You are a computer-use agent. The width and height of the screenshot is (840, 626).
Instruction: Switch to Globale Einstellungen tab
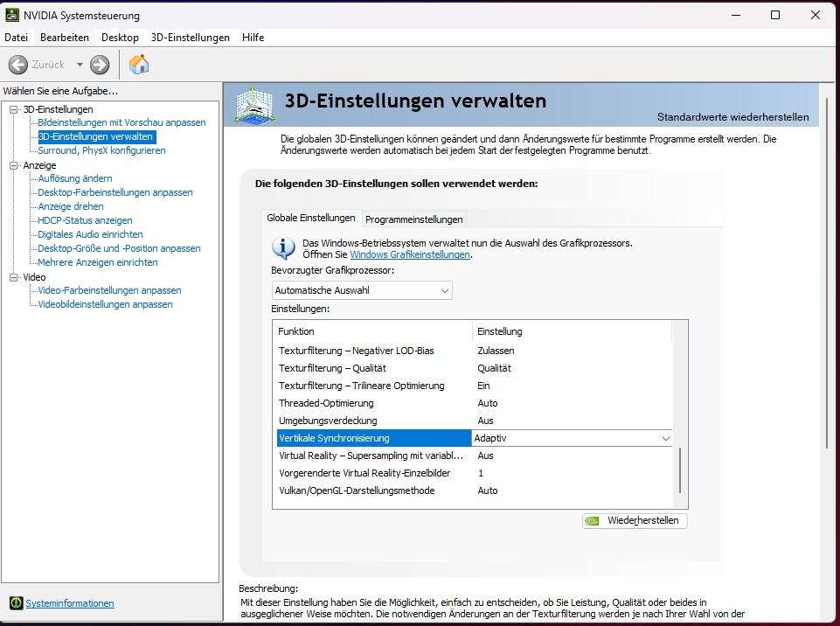310,218
